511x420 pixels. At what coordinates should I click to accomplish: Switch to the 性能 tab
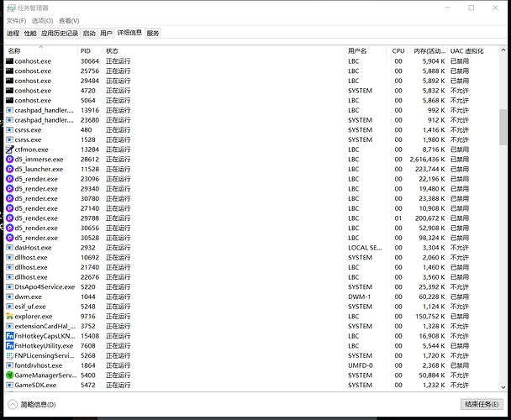[x=30, y=34]
